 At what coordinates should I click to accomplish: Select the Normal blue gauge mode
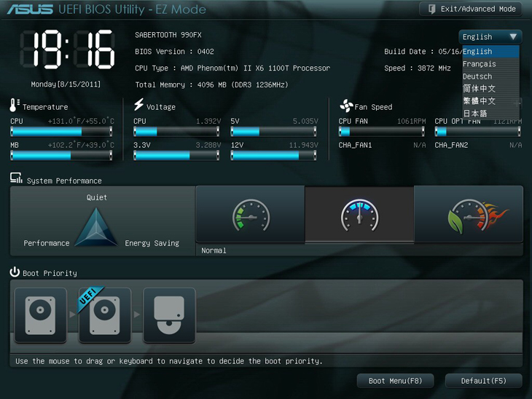pyautogui.click(x=359, y=216)
